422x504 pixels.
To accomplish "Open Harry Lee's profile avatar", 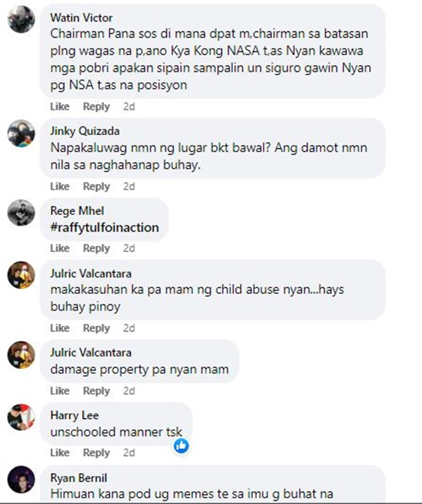I will click(x=21, y=417).
